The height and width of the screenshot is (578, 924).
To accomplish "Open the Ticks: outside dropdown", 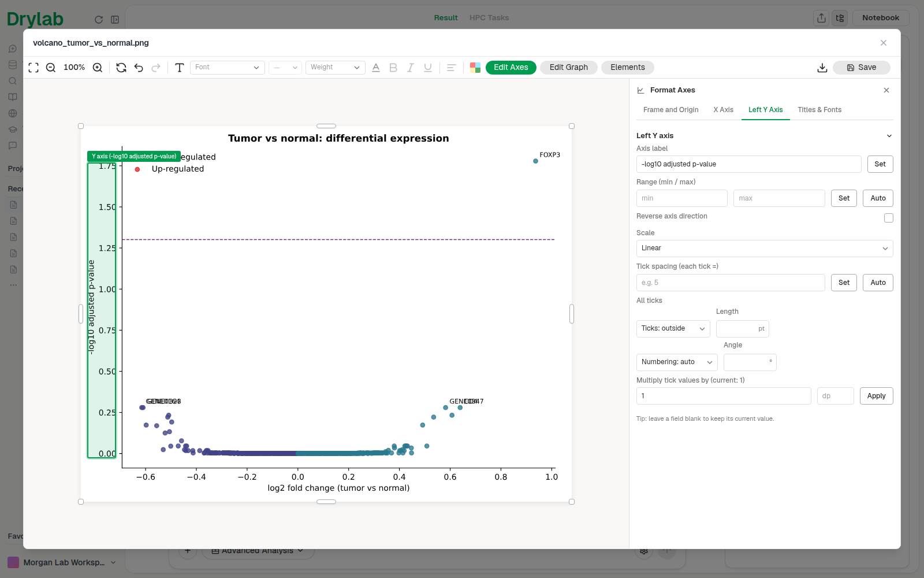I will tap(673, 329).
